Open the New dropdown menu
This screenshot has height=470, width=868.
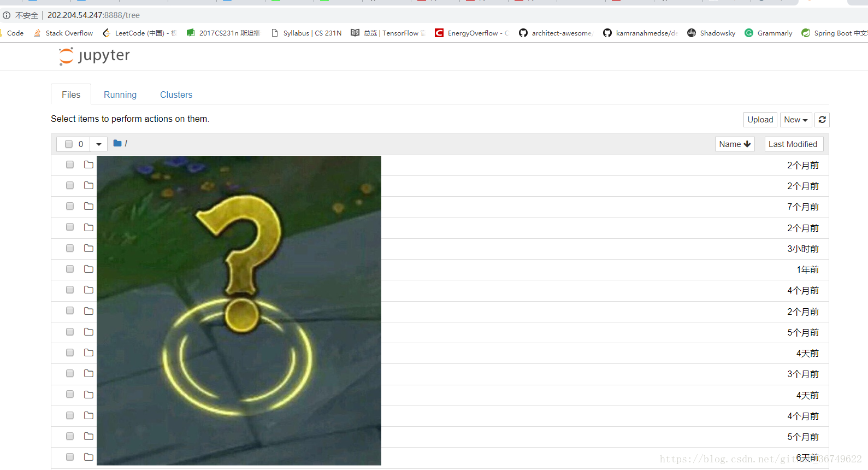(796, 120)
